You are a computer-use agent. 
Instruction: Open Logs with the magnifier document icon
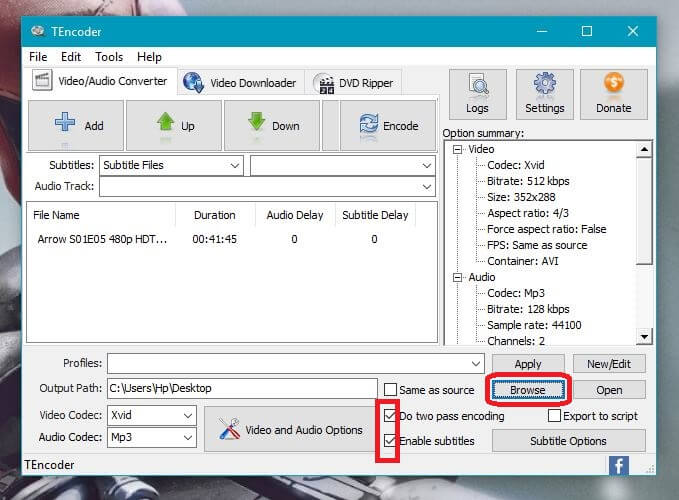(x=478, y=84)
